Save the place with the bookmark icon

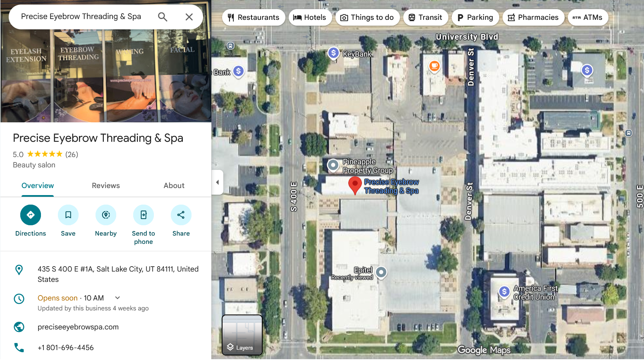pos(68,215)
